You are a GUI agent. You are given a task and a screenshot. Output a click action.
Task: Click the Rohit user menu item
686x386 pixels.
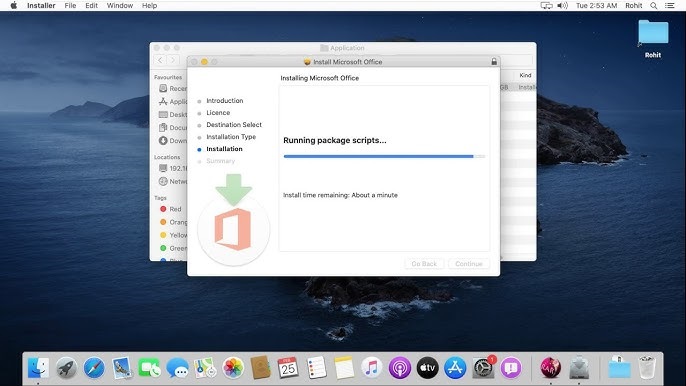click(634, 6)
